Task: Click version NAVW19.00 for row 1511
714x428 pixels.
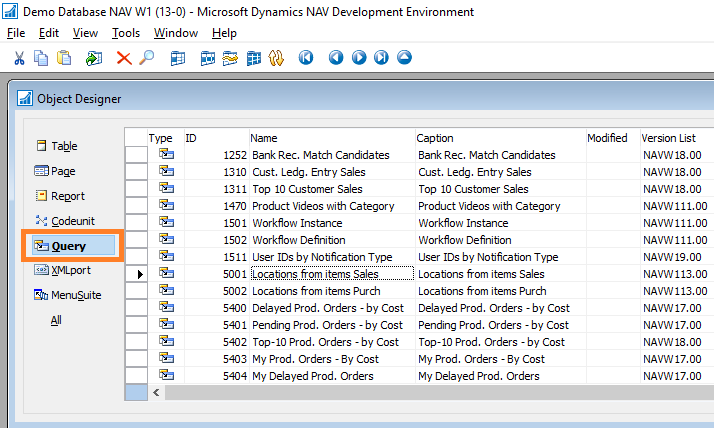Action: (x=672, y=257)
